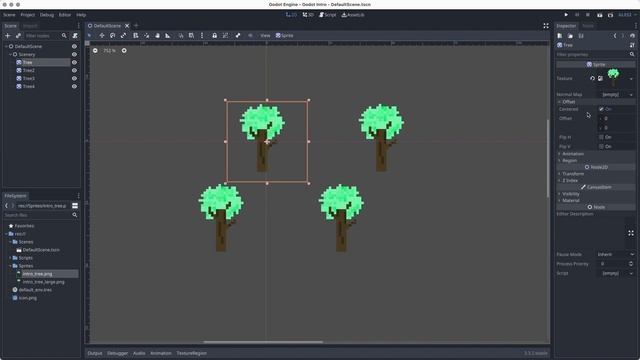Save the currently edited resource
This screenshot has width=640, height=360.
581,36
